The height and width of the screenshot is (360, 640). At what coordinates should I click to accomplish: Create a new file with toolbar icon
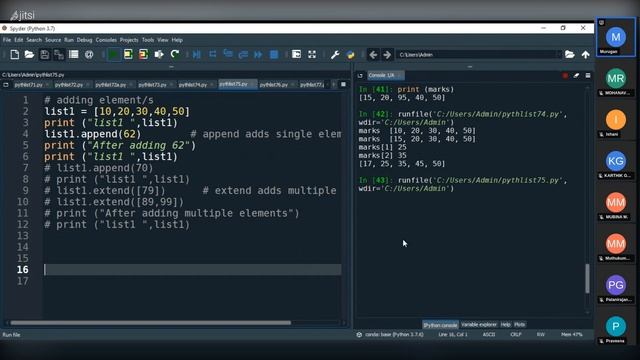click(x=15, y=54)
